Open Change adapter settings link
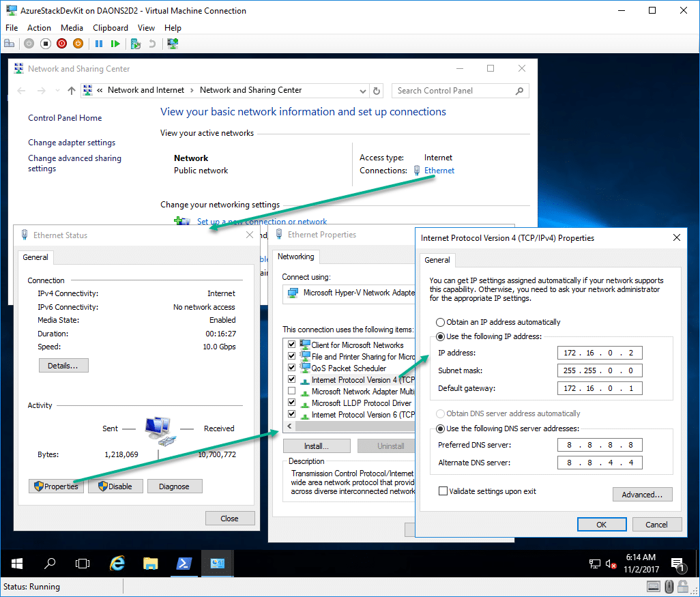The width and height of the screenshot is (700, 597). 72,143
